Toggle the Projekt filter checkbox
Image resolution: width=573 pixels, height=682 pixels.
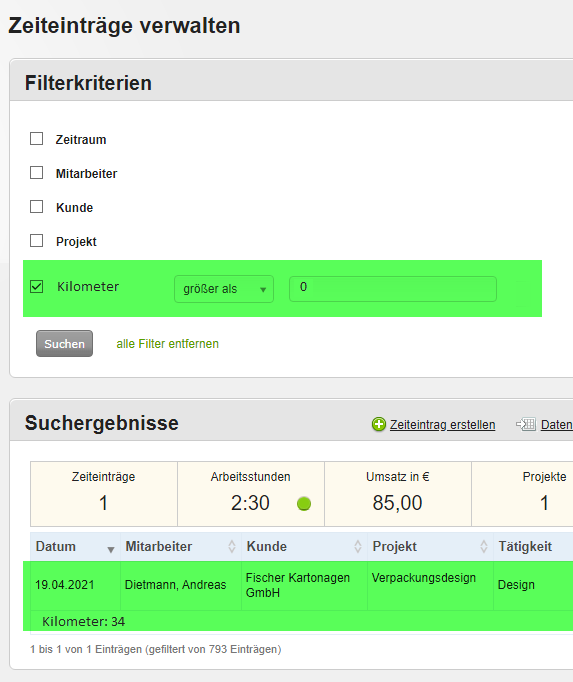click(x=37, y=241)
